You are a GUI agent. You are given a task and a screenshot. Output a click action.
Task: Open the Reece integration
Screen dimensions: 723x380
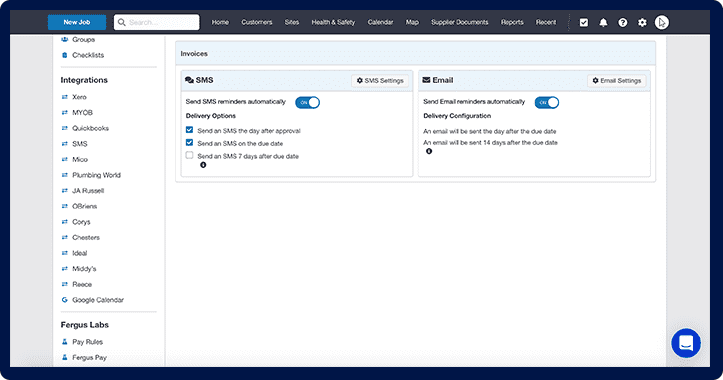coord(82,285)
